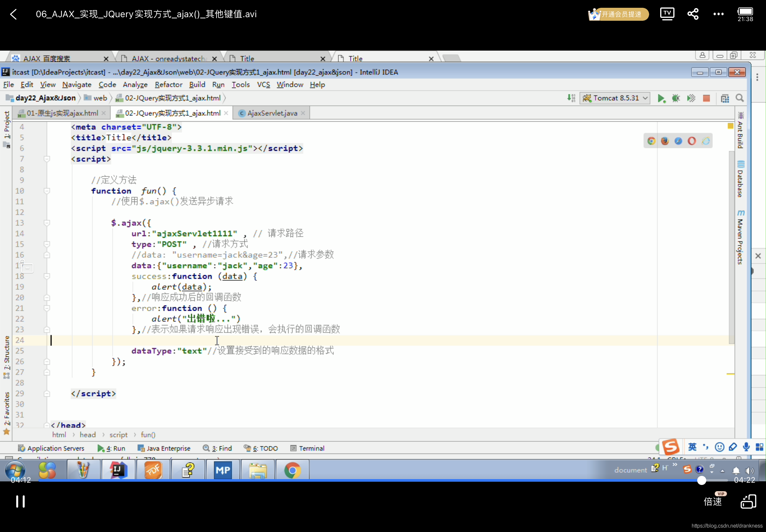Viewport: 766px width, 532px height.
Task: Tap the 开通会员提速 membership button
Action: click(x=618, y=14)
